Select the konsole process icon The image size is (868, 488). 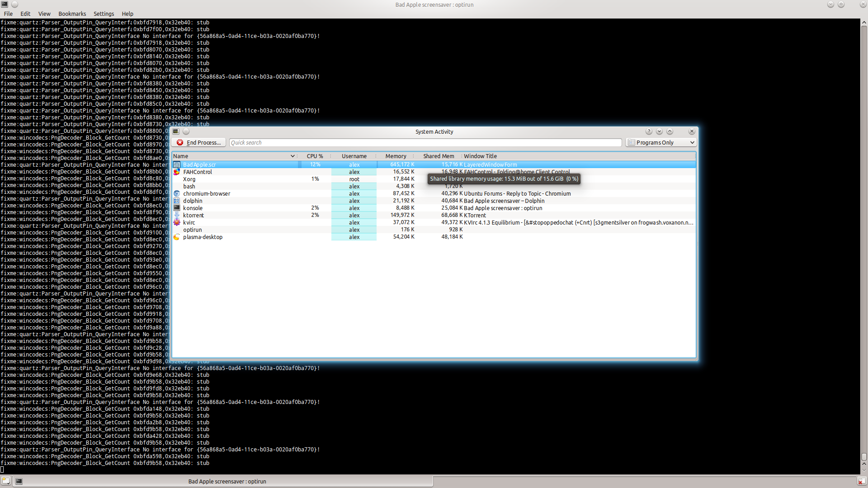pos(177,208)
